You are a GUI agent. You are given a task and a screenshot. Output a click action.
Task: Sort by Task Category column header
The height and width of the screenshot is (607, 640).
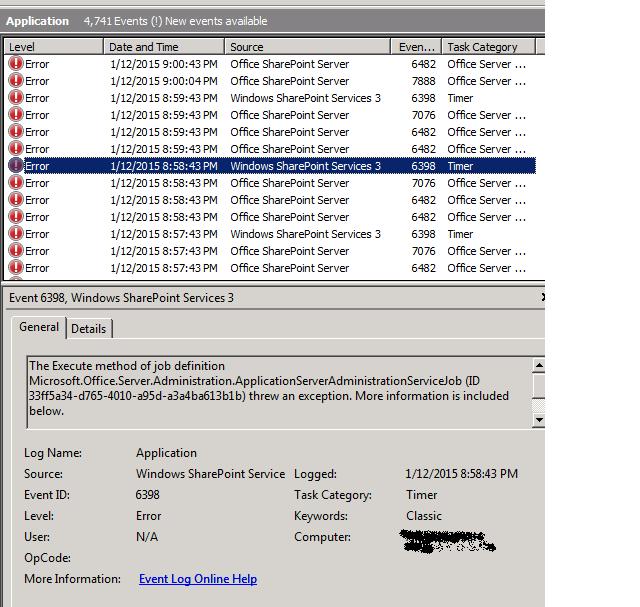(489, 47)
